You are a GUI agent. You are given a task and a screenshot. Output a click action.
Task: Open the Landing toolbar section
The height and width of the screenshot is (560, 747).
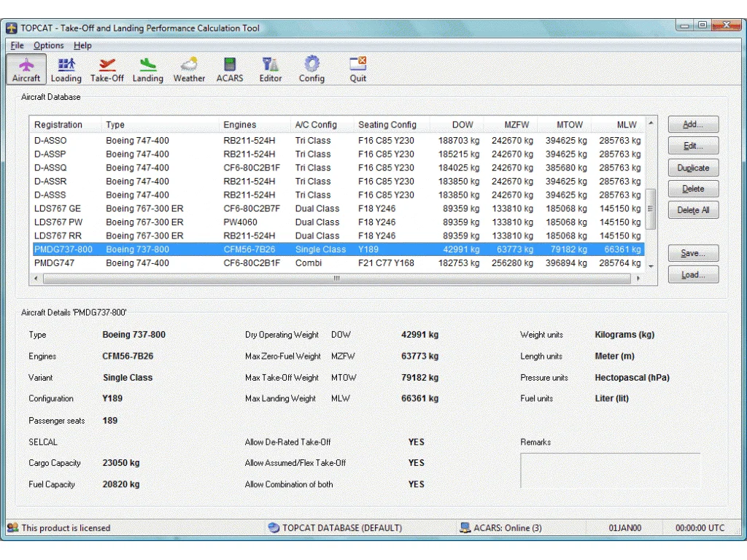tap(147, 69)
